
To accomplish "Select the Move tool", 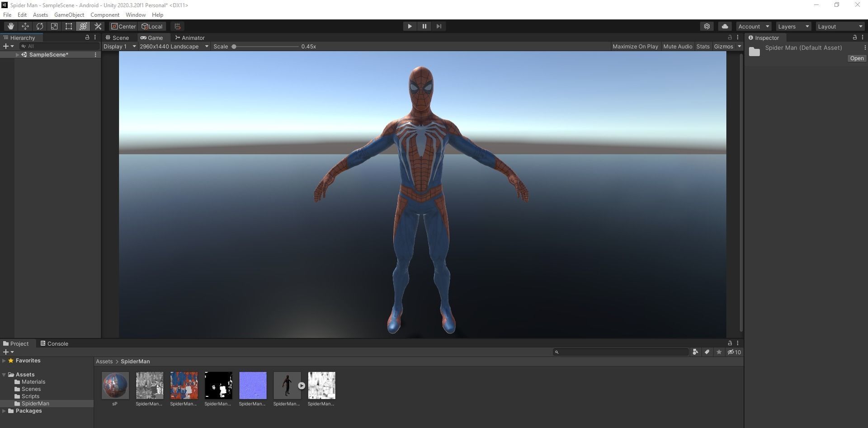I will coord(25,26).
